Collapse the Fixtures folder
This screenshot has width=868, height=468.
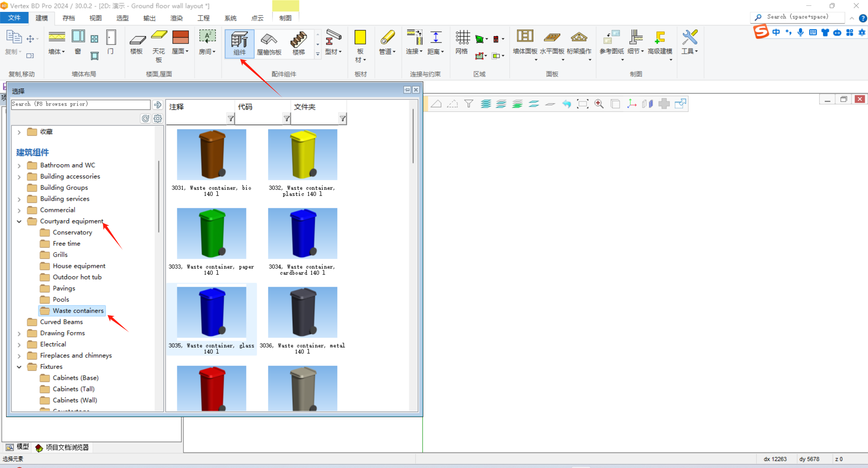[x=19, y=367]
